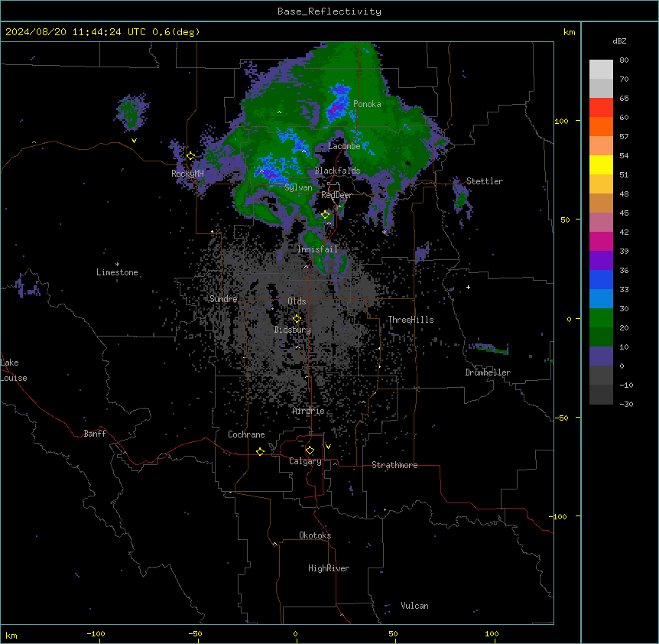Image resolution: width=659 pixels, height=644 pixels.
Task: Click the light gray swatch between 80 and 70
Action: 601,70
